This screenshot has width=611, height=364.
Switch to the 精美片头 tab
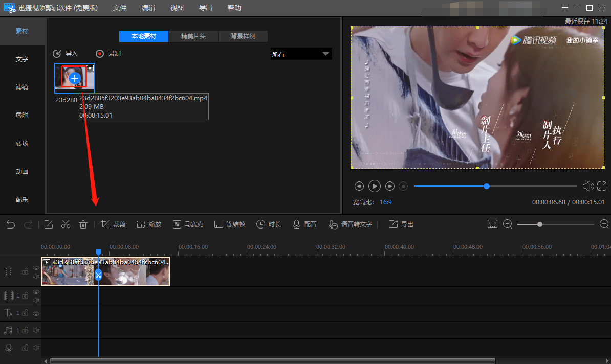(x=193, y=36)
